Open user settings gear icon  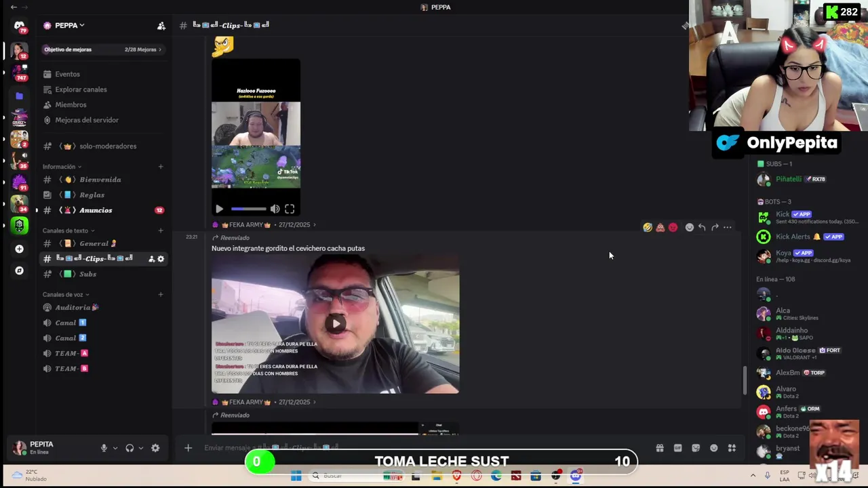point(155,448)
